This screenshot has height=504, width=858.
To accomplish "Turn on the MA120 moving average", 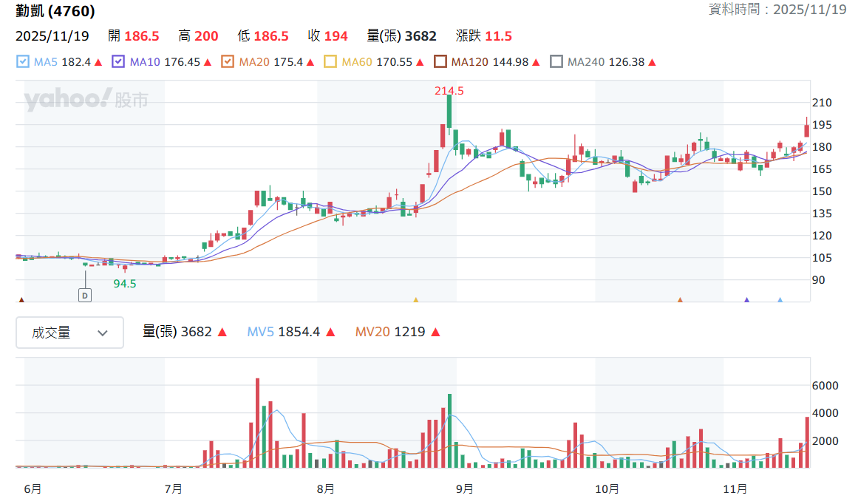I will (x=440, y=62).
